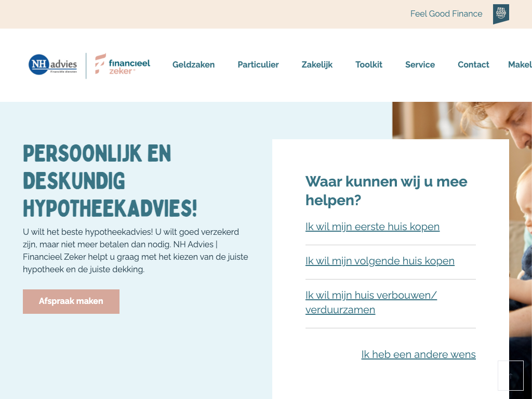Screen dimensions: 532x399
Task: Click the Feel Good Finance text link
Action: pos(446,14)
